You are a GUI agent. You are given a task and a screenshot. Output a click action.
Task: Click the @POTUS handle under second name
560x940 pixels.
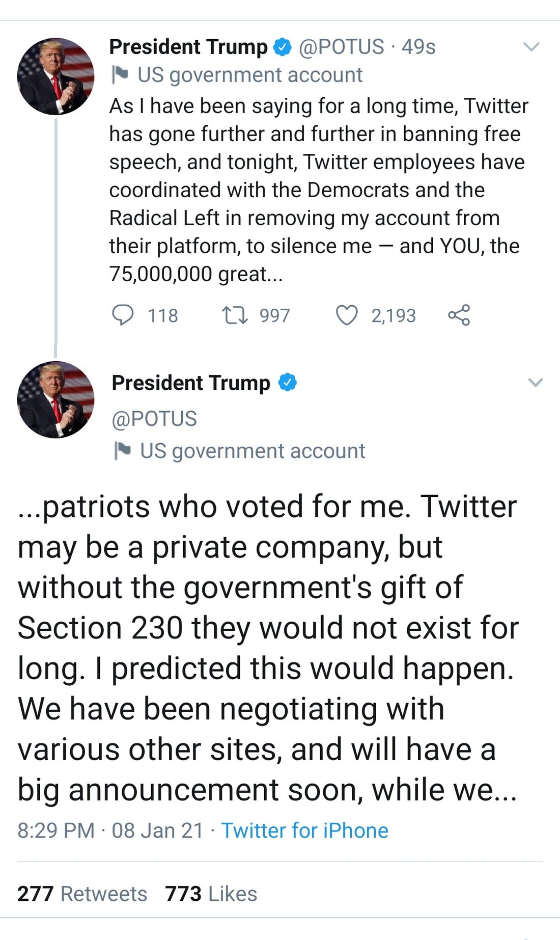(154, 419)
